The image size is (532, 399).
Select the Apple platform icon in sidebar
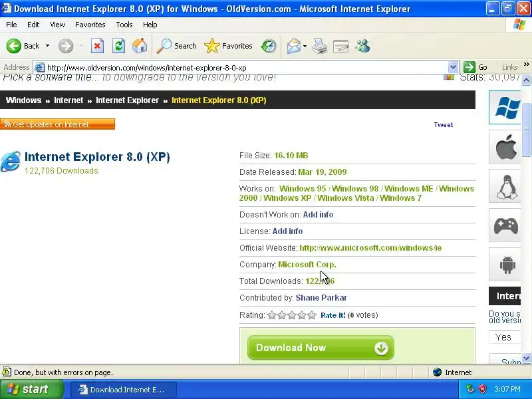click(506, 147)
